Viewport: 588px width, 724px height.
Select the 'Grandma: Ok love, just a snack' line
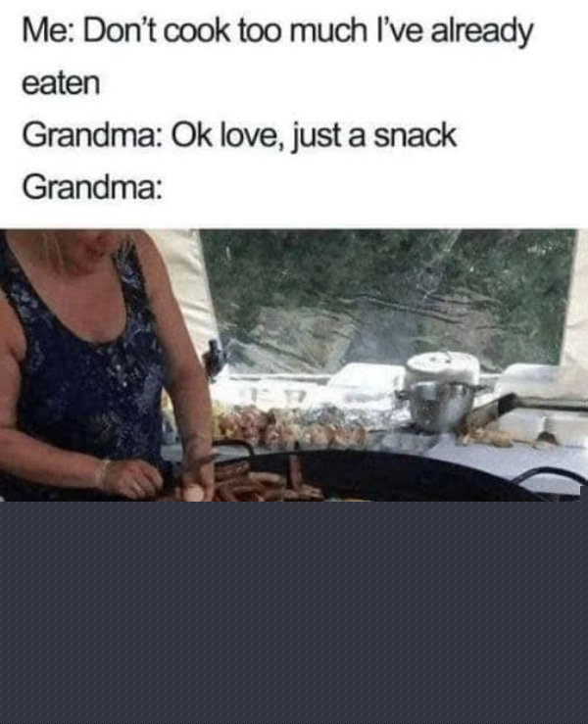click(239, 136)
